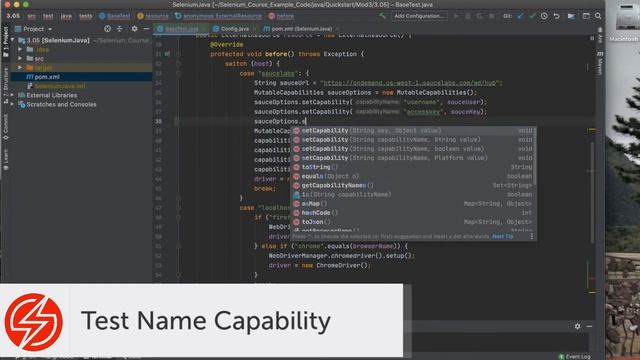Screen dimensions: 640x360
Task: Expand the .idea folder
Action: coord(20,49)
